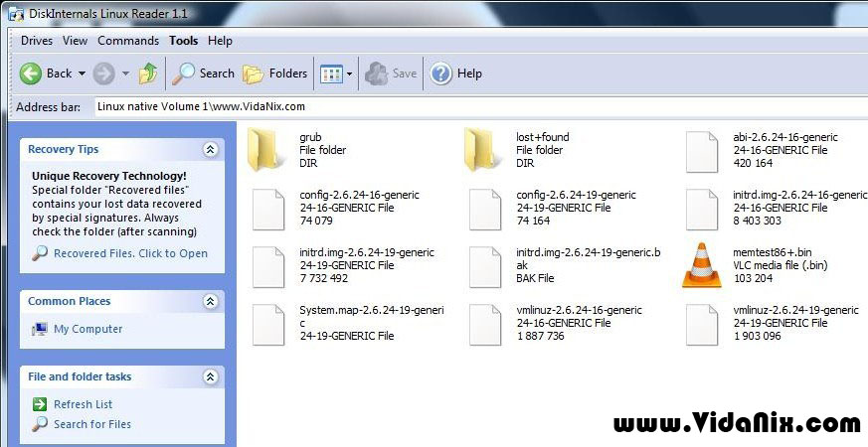This screenshot has height=447, width=868.
Task: Collapse the File and folder tasks panel
Action: (x=211, y=377)
